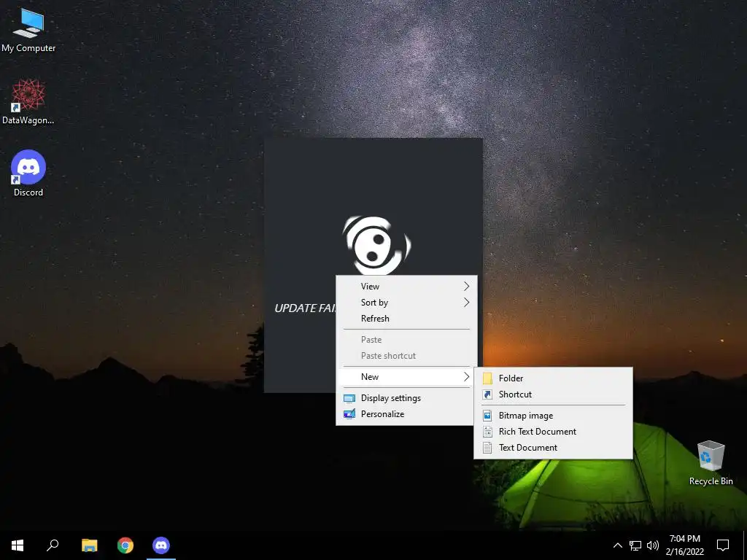This screenshot has height=560, width=747.
Task: Switch to Discord in taskbar
Action: pos(161,545)
